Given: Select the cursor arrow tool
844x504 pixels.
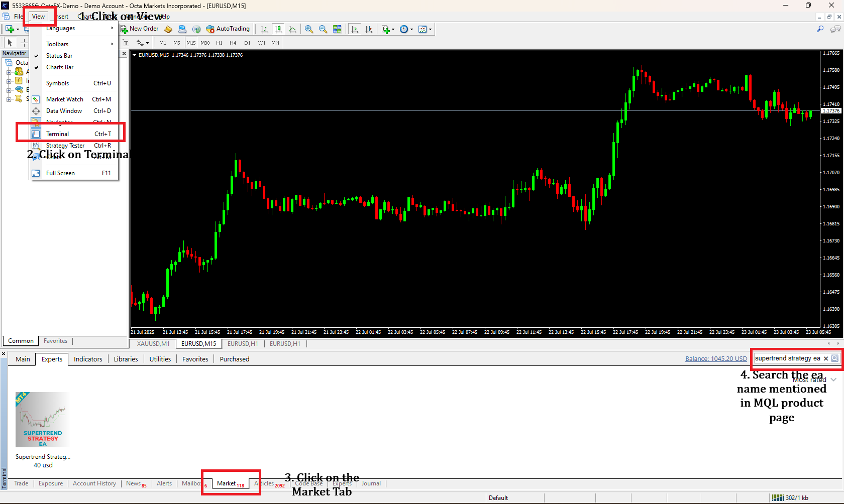Looking at the screenshot, I should [x=10, y=43].
